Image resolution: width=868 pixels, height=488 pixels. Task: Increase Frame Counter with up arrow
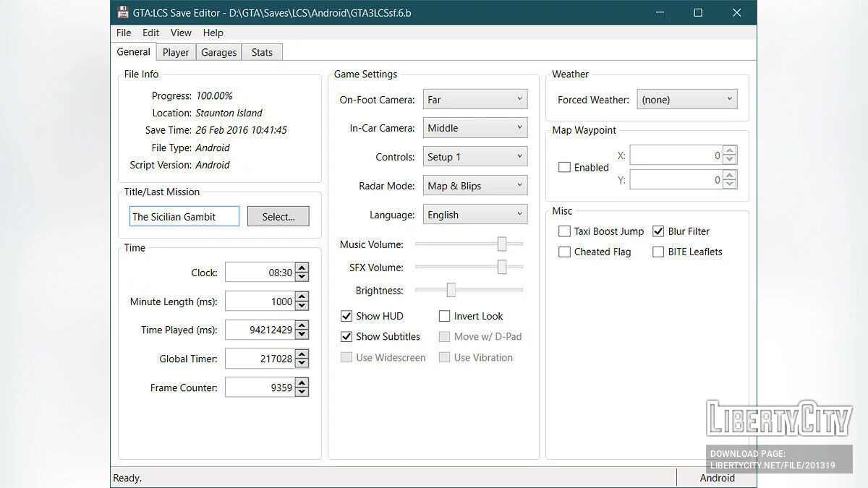point(302,383)
